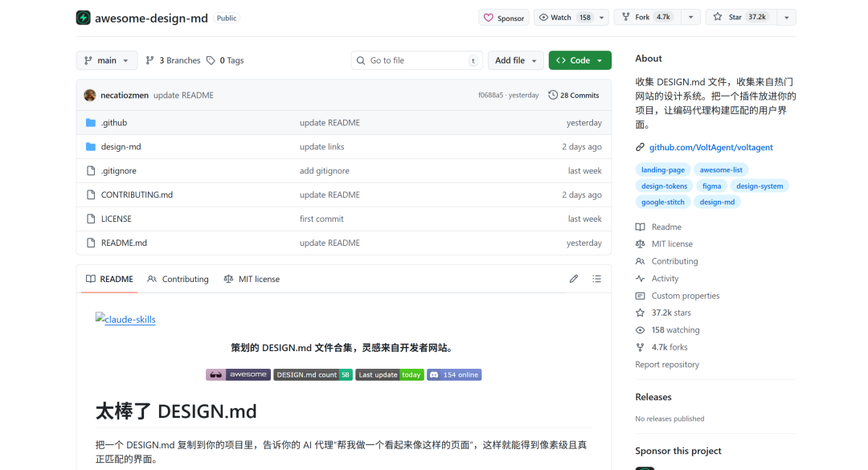Star the repository with the Star button
The height and width of the screenshot is (470, 868).
coord(741,17)
